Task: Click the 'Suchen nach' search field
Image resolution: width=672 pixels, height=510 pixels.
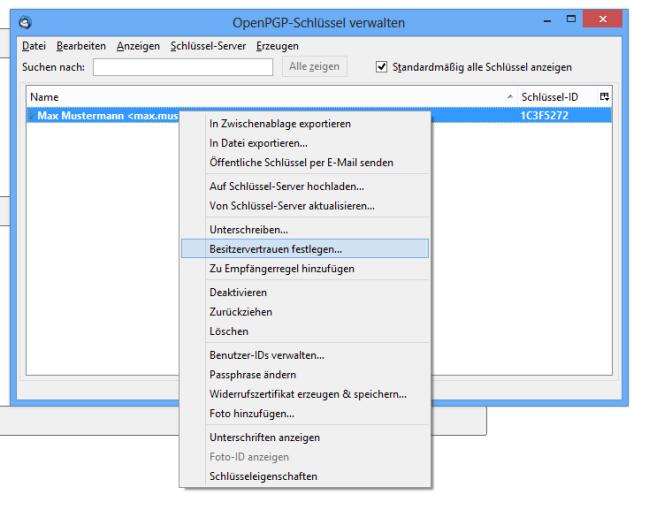Action: pyautogui.click(x=183, y=67)
